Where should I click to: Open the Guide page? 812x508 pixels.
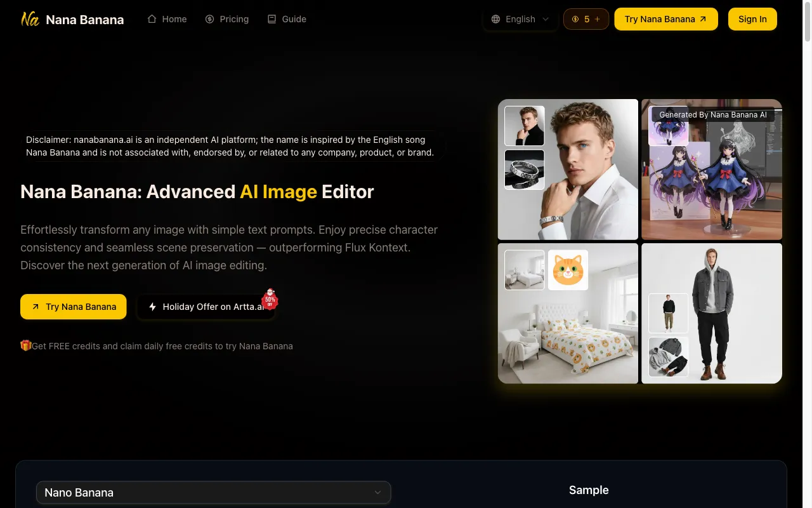tap(287, 19)
